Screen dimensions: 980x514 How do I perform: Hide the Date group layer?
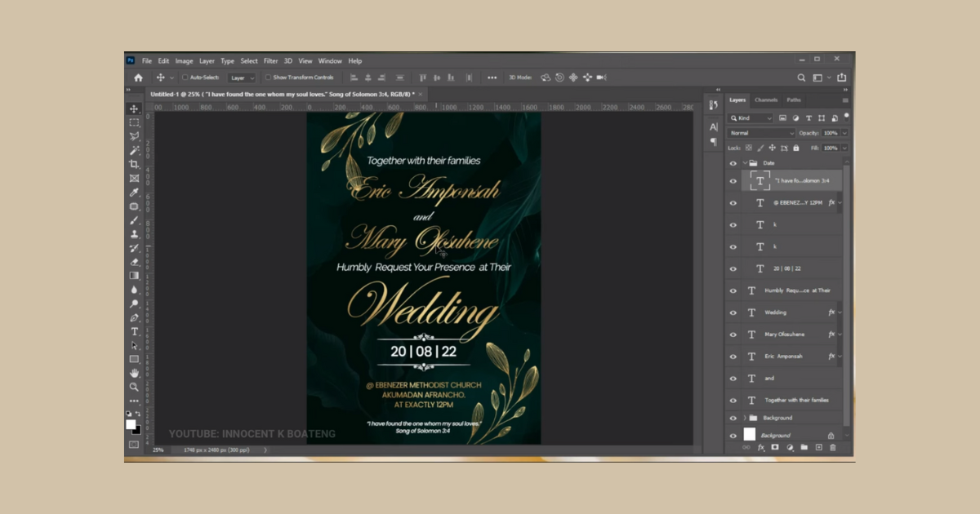coord(733,163)
